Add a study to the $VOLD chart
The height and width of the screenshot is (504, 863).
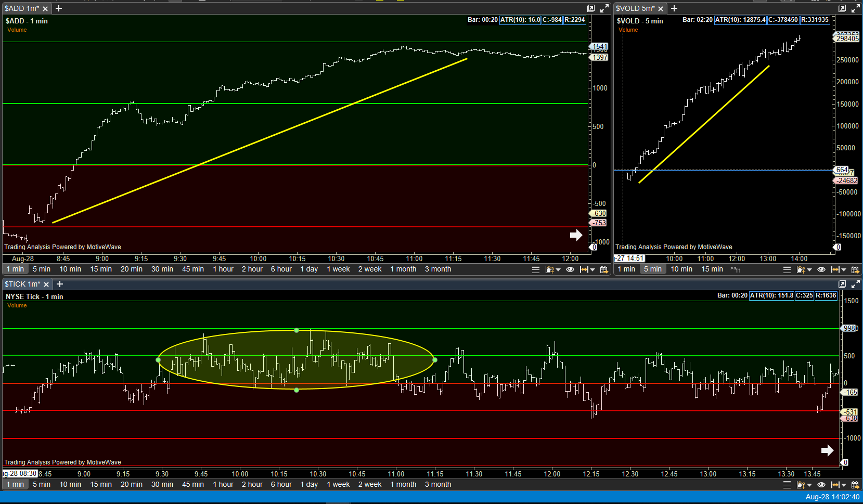coord(801,269)
